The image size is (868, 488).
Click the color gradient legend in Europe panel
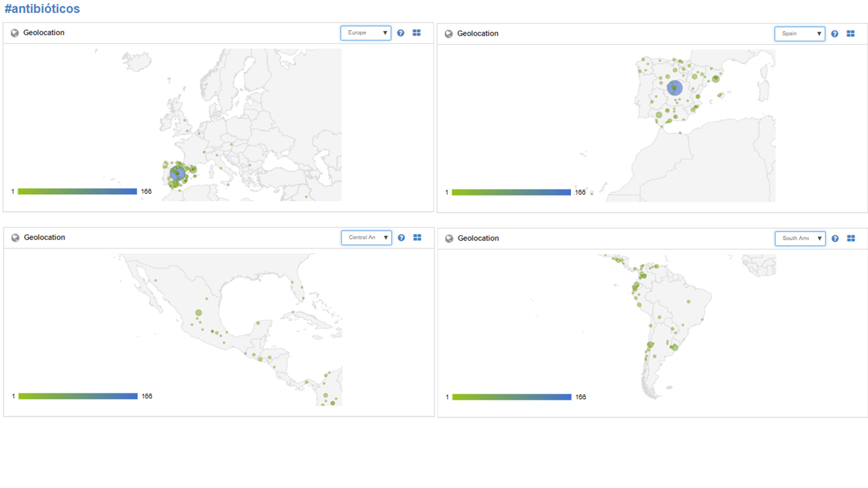[x=77, y=191]
